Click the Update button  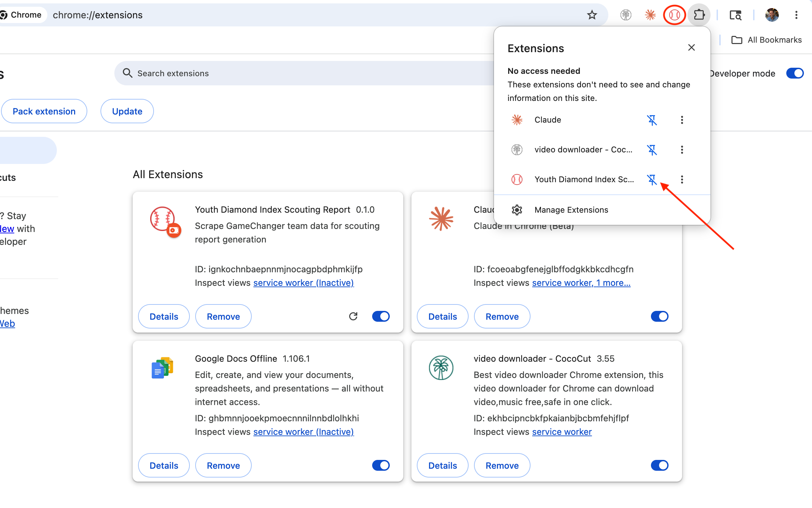tap(127, 111)
